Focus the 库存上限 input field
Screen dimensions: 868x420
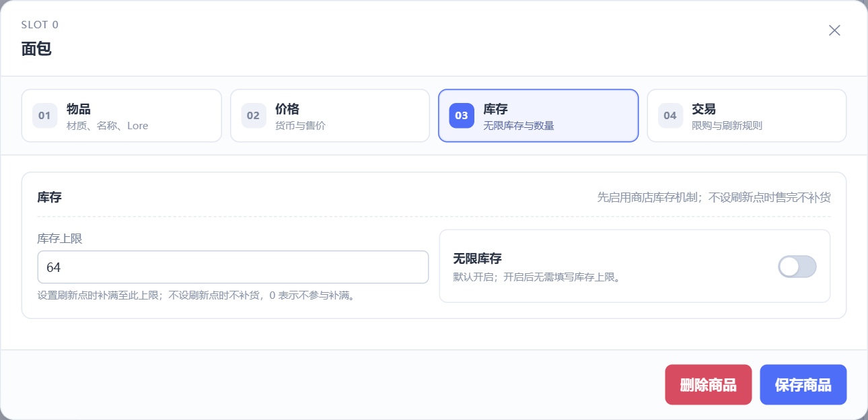pos(233,267)
